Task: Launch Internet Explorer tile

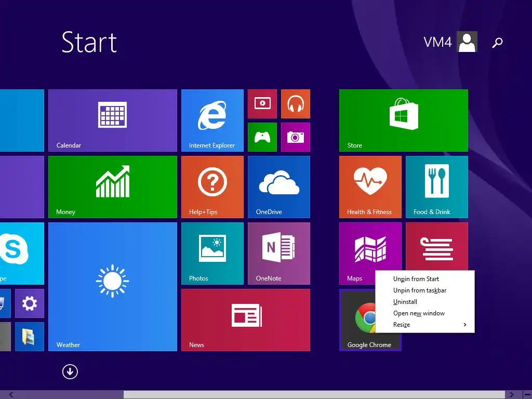Action: coord(212,121)
